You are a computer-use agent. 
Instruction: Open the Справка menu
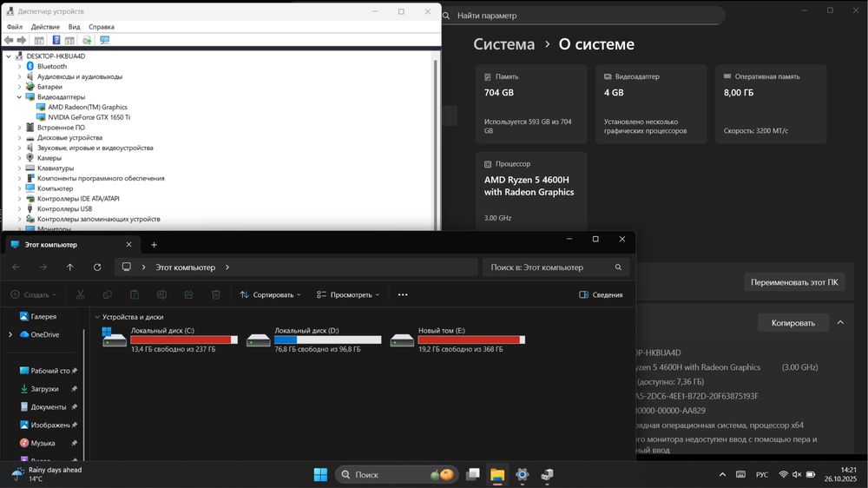point(102,27)
